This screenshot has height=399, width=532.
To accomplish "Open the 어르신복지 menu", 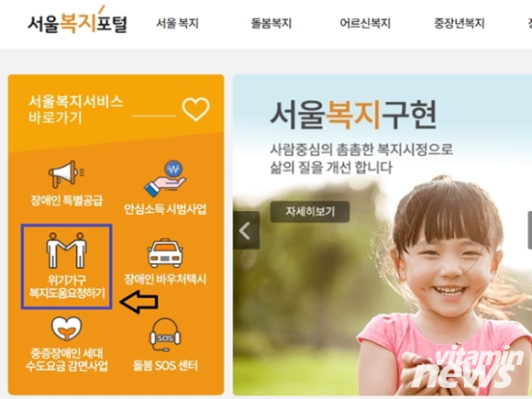I will pyautogui.click(x=365, y=23).
